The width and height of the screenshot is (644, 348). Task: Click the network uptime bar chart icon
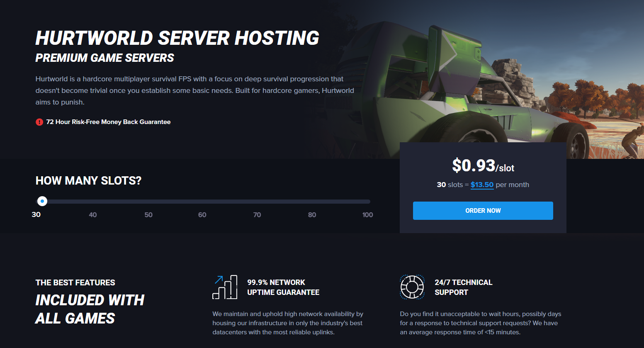(x=225, y=287)
